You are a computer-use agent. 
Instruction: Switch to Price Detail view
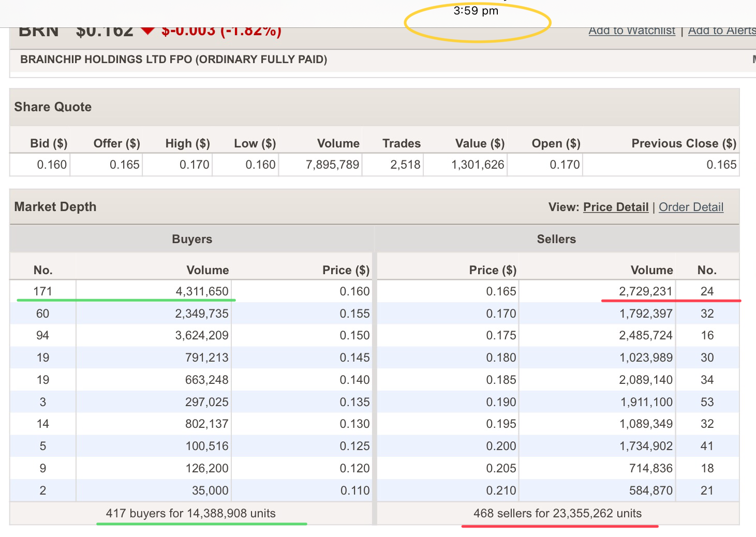(615, 207)
